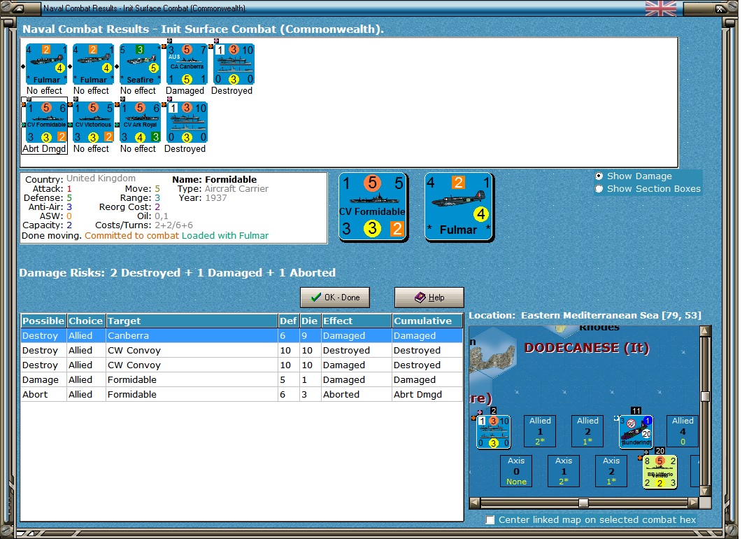Close the Naval Combat Results window

tap(719, 8)
